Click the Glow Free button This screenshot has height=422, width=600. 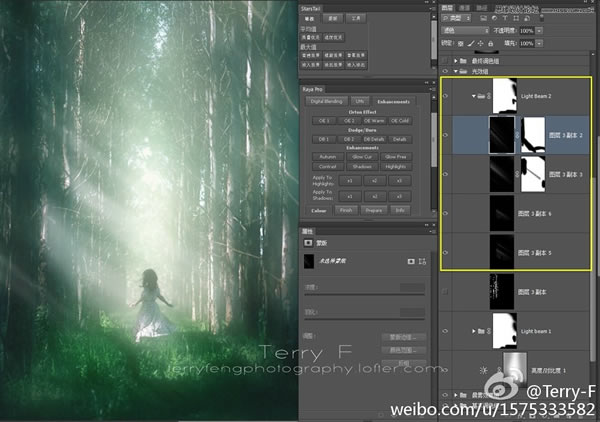tap(396, 157)
